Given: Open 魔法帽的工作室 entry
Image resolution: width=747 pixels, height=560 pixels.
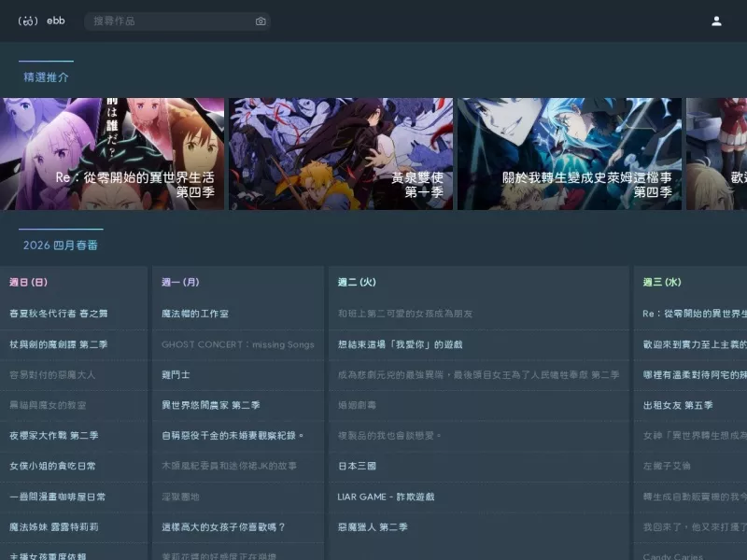Looking at the screenshot, I should 195,314.
